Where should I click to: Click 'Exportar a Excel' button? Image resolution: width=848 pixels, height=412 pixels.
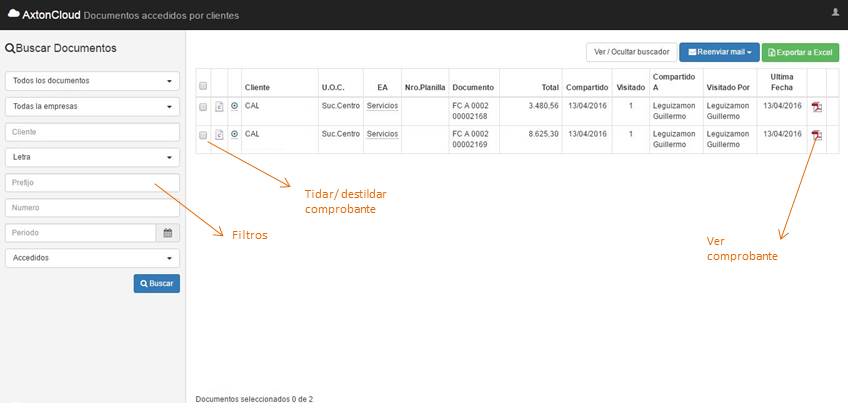(800, 52)
